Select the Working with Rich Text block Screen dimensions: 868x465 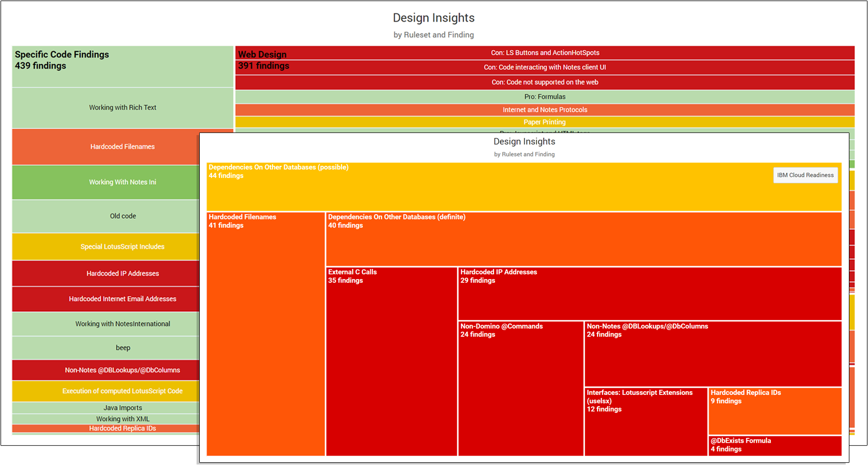tap(123, 108)
